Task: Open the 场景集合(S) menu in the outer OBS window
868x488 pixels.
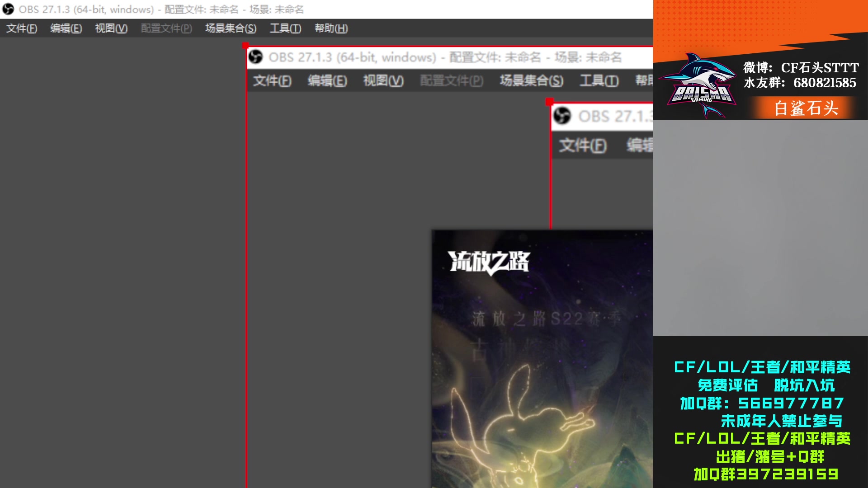Action: [231, 28]
